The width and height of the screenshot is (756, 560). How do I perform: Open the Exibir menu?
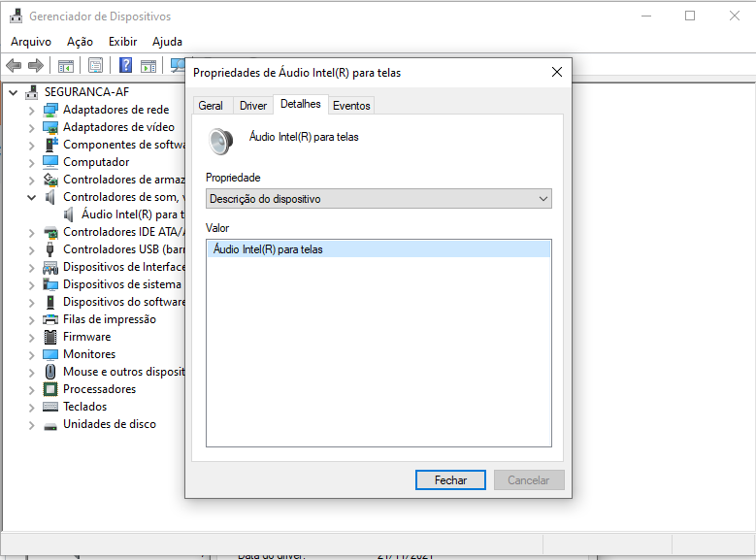tap(122, 42)
